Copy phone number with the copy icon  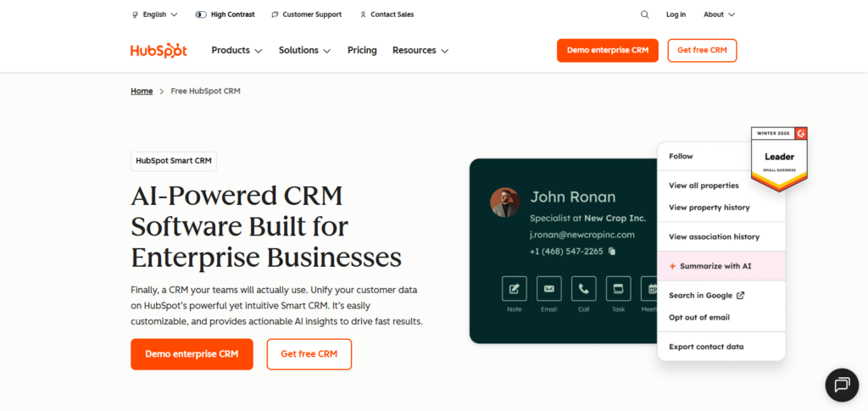[x=612, y=251]
